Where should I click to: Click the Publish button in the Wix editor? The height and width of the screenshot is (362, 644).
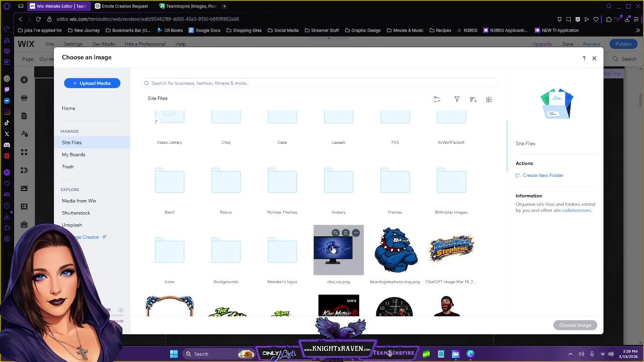pos(623,44)
